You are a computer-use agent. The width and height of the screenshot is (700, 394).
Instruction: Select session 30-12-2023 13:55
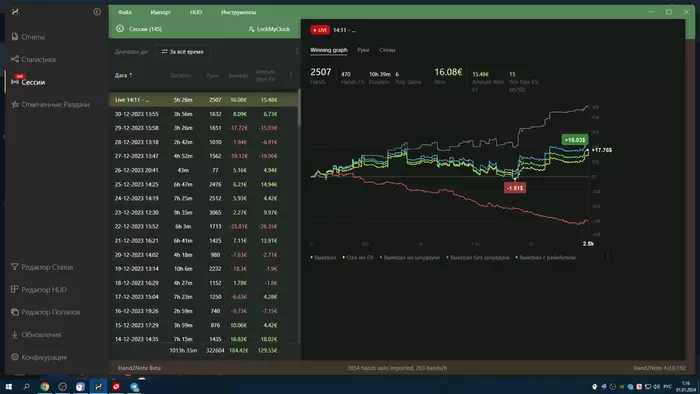pos(203,114)
